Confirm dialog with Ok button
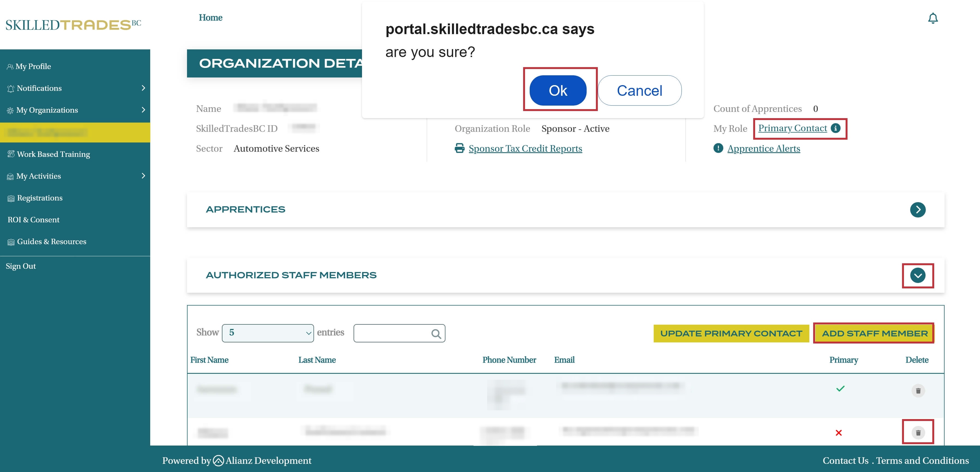Viewport: 980px width, 472px height. (x=557, y=91)
